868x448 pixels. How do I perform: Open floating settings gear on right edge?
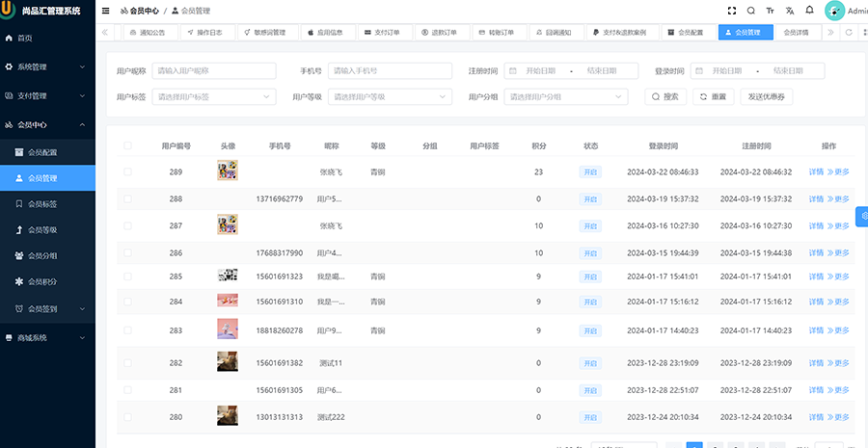coord(862,216)
